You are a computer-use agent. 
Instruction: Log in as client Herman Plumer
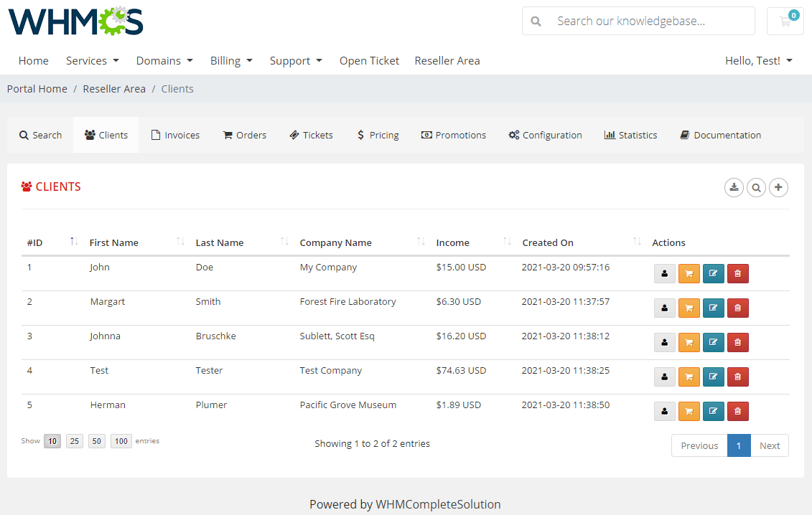664,412
